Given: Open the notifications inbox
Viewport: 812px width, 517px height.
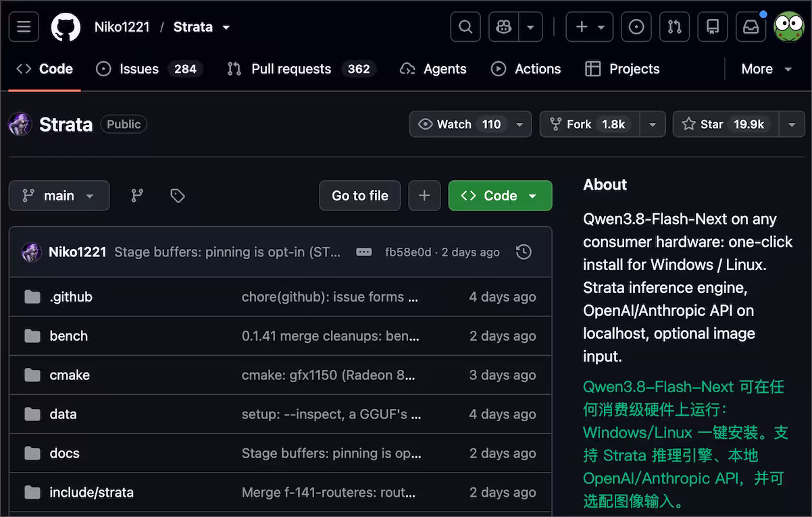Looking at the screenshot, I should (x=751, y=27).
